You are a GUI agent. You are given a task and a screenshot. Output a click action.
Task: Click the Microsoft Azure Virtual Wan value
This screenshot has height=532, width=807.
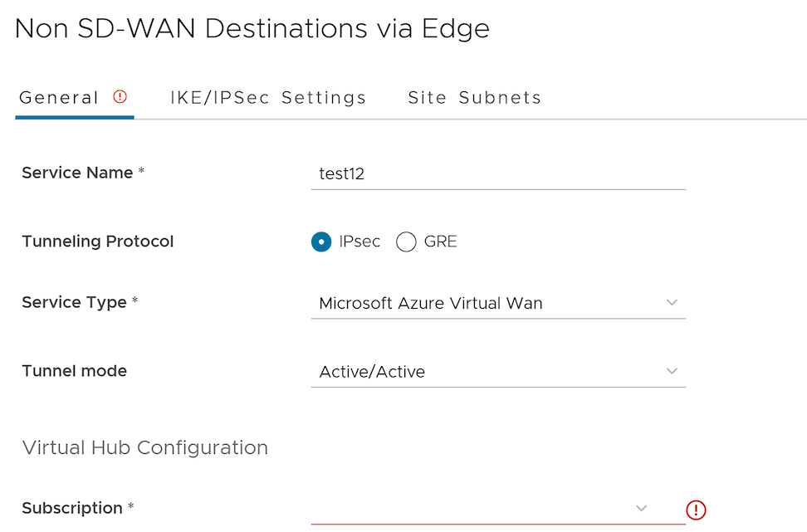click(431, 303)
